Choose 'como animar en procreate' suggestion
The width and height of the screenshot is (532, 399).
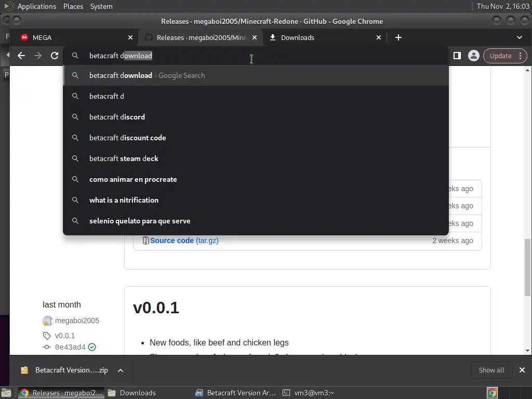(x=256, y=179)
